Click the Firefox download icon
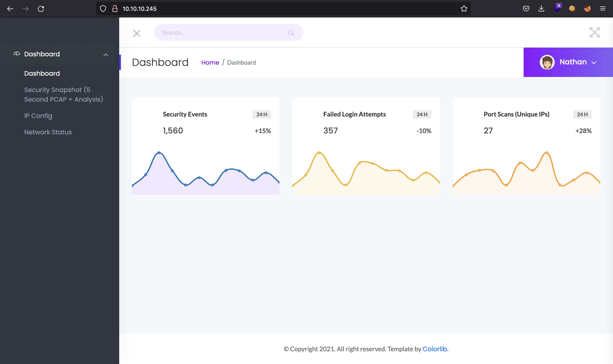613x364 pixels. (541, 8)
